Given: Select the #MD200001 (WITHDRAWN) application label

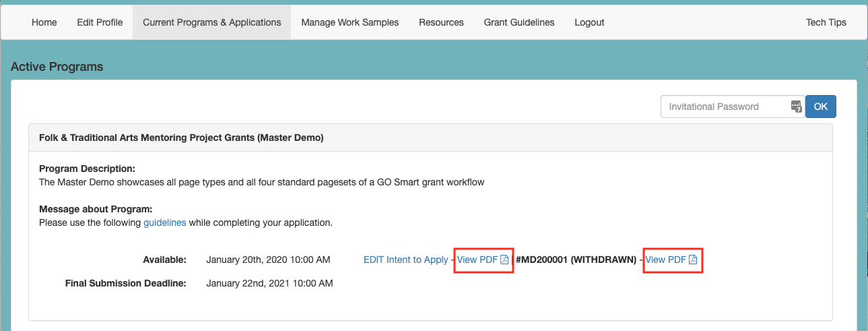Looking at the screenshot, I should [576, 260].
